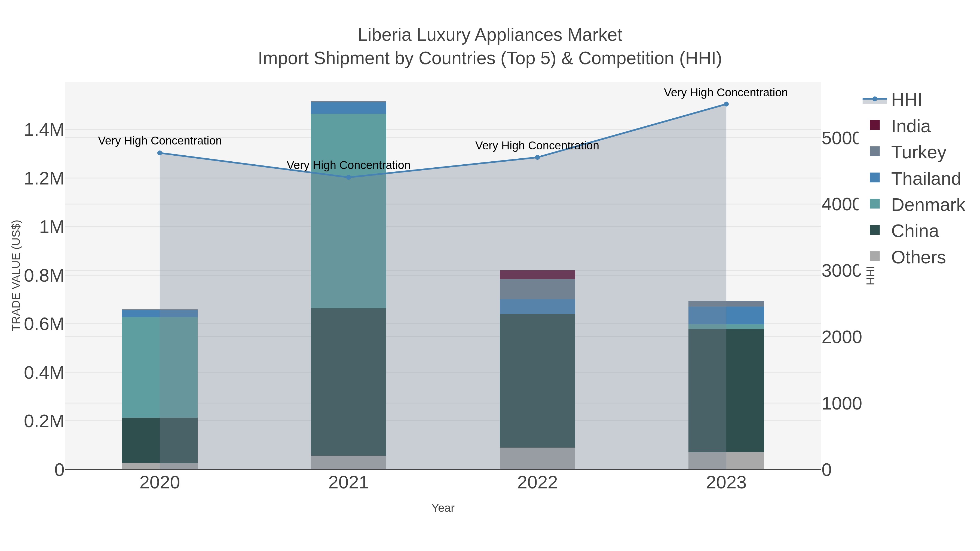Click the China segment of the 2023 bar

click(x=726, y=390)
